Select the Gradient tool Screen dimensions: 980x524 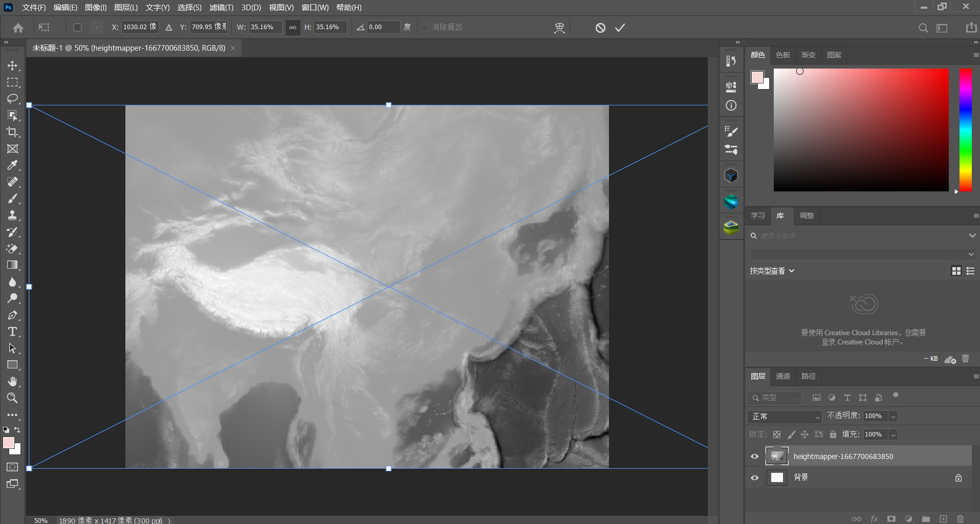click(x=12, y=265)
